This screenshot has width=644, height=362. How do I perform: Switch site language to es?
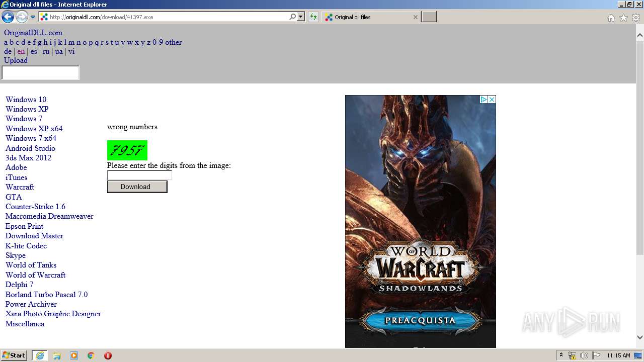click(x=34, y=51)
